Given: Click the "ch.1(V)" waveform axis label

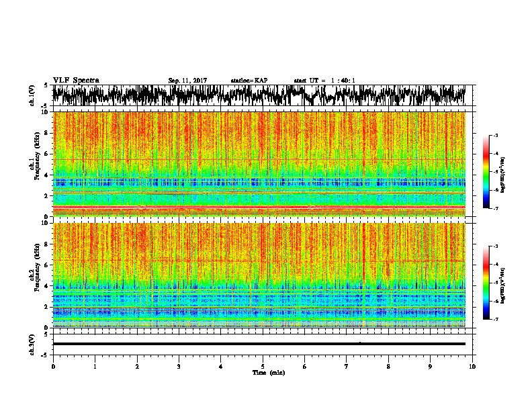Looking at the screenshot, I should click(x=32, y=95).
